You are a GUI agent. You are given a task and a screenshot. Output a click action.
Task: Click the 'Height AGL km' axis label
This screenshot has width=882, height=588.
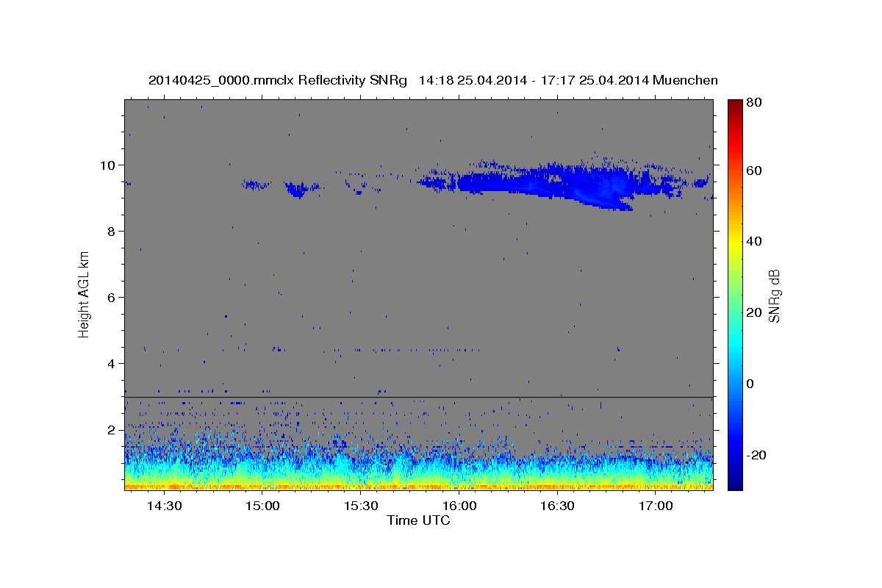coord(85,295)
